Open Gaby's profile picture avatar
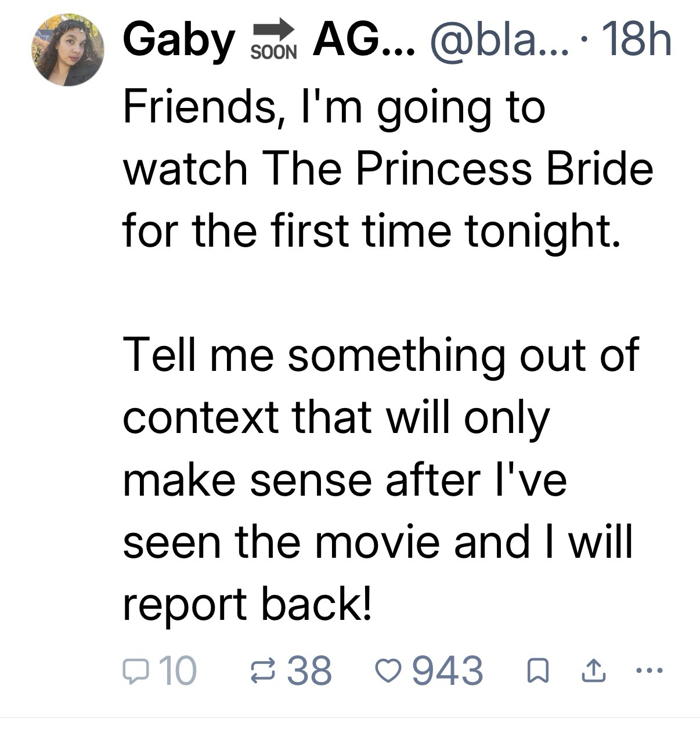700x729 pixels. tap(68, 51)
